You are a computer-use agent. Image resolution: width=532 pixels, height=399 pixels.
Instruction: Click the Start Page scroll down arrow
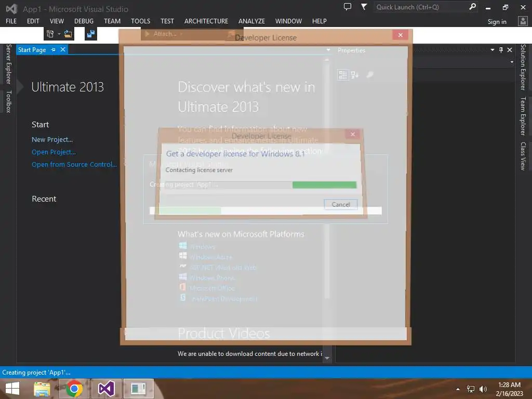327,358
